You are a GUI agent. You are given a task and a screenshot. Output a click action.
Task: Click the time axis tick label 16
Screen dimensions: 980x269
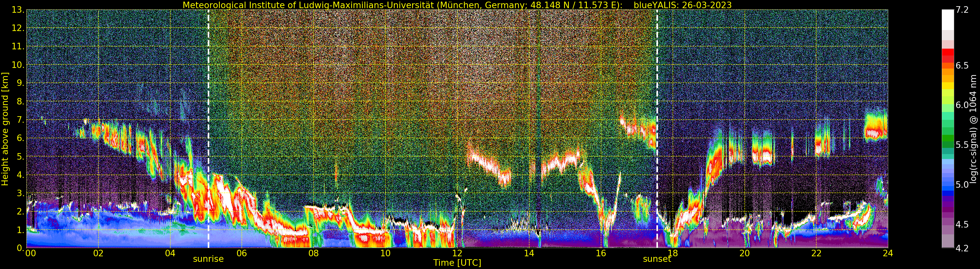(601, 253)
